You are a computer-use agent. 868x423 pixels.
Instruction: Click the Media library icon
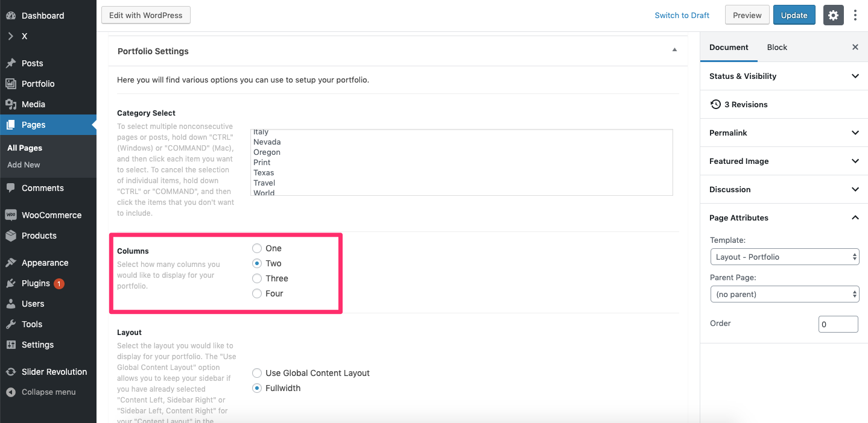(x=11, y=104)
